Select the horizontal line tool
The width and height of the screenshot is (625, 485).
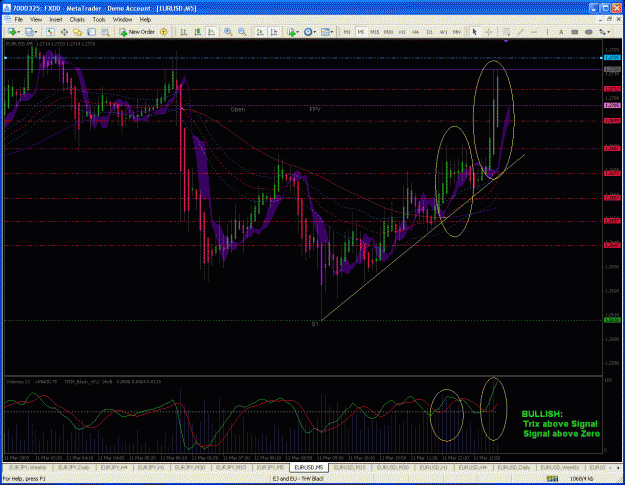point(534,32)
